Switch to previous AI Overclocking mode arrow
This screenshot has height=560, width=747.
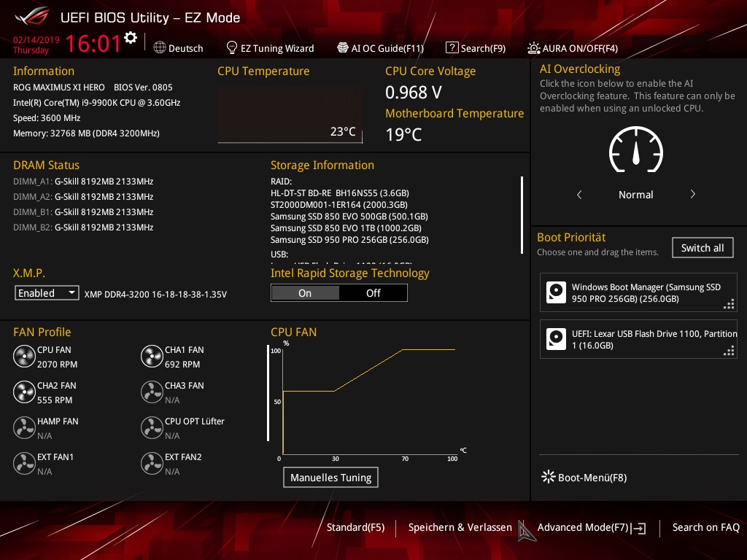(x=579, y=194)
